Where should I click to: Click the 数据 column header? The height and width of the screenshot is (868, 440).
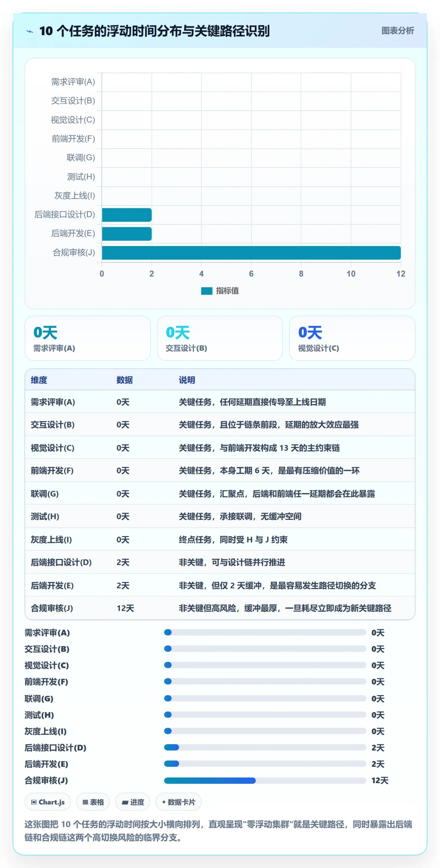pyautogui.click(x=124, y=380)
